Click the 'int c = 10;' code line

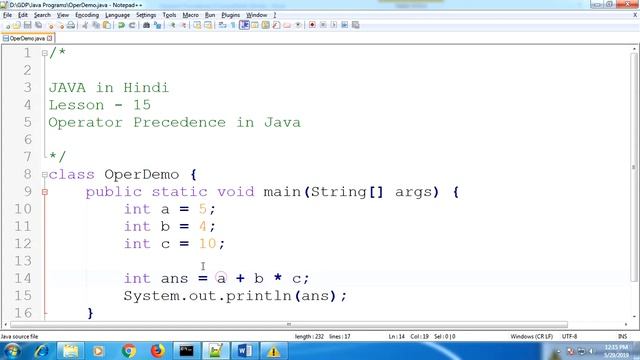coord(174,244)
